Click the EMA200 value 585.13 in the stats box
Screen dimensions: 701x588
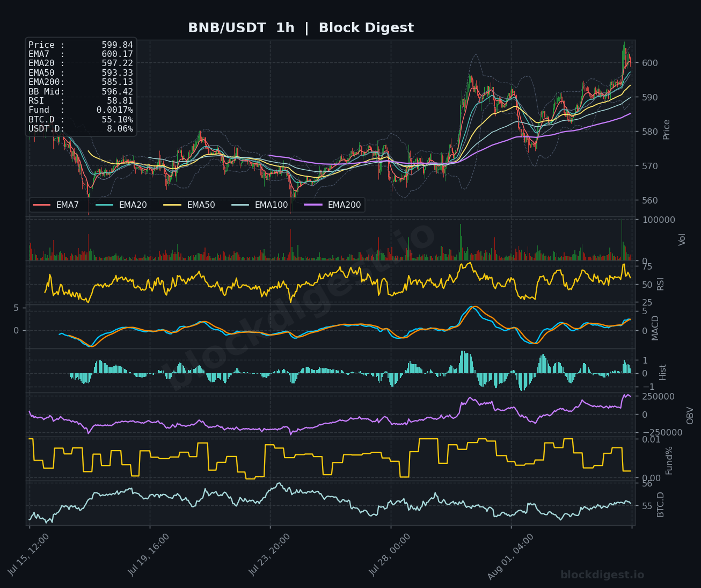(x=117, y=82)
